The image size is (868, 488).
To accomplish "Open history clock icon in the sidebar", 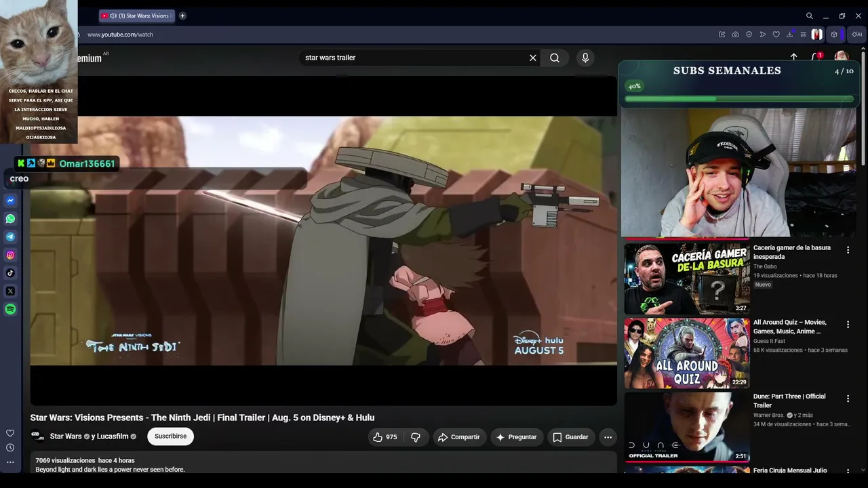I will [x=10, y=447].
